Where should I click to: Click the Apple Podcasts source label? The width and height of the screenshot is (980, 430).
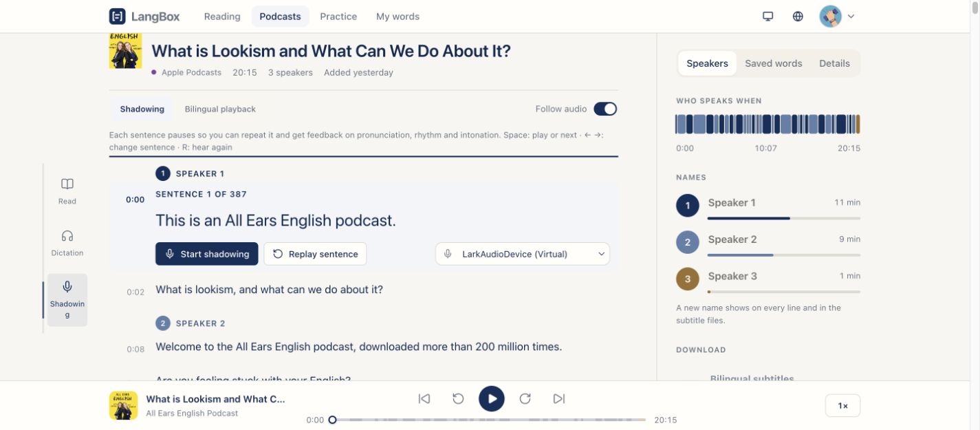(x=191, y=72)
